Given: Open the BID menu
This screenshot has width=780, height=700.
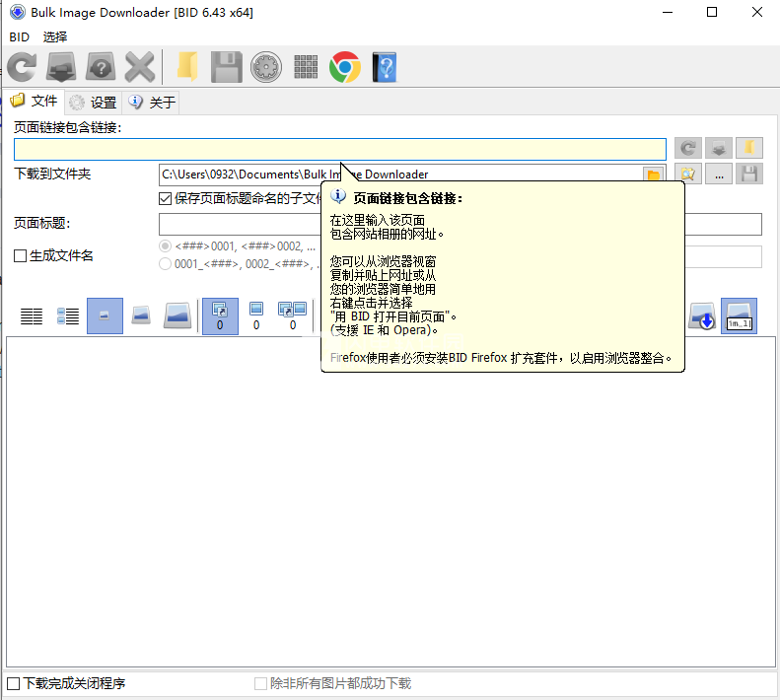Looking at the screenshot, I should [x=19, y=36].
